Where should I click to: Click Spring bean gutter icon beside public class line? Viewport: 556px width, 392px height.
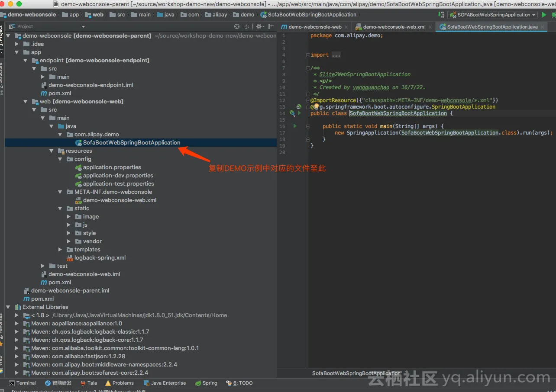click(x=292, y=113)
